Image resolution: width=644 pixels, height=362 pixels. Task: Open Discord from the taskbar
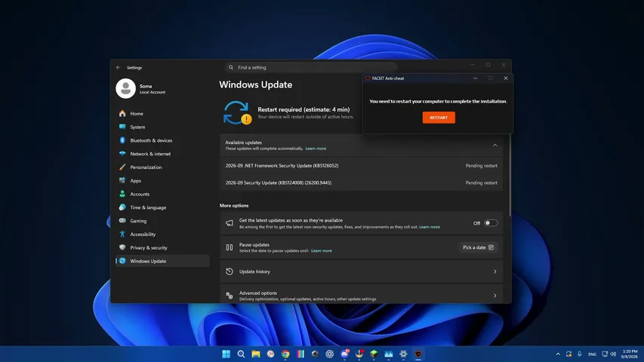(344, 354)
